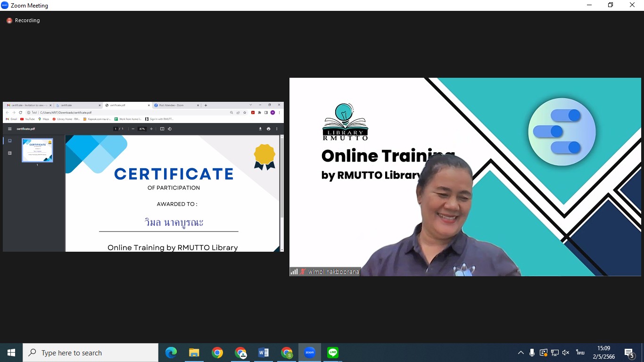Open the LINE app from the taskbar
644x362 pixels.
(x=333, y=353)
